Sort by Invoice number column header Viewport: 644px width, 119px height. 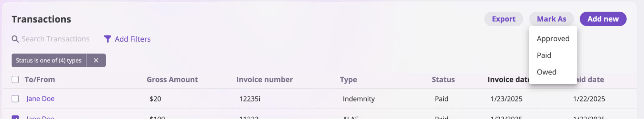[264, 80]
